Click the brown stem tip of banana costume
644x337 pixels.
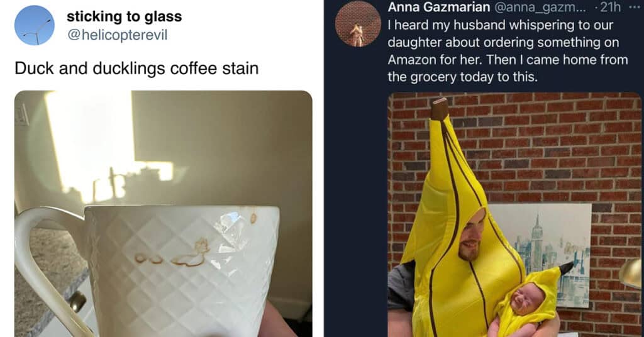439,109
